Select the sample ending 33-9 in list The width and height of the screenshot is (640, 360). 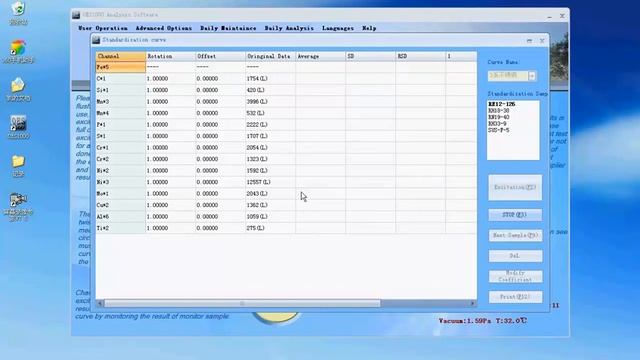click(x=497, y=124)
